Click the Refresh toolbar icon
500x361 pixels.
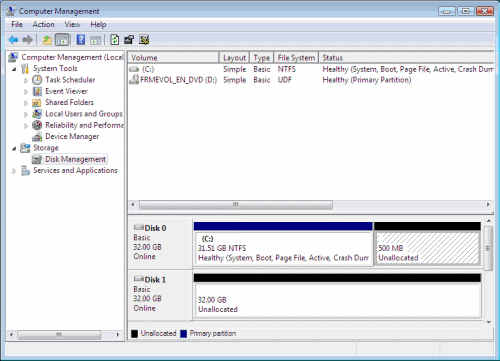(114, 40)
